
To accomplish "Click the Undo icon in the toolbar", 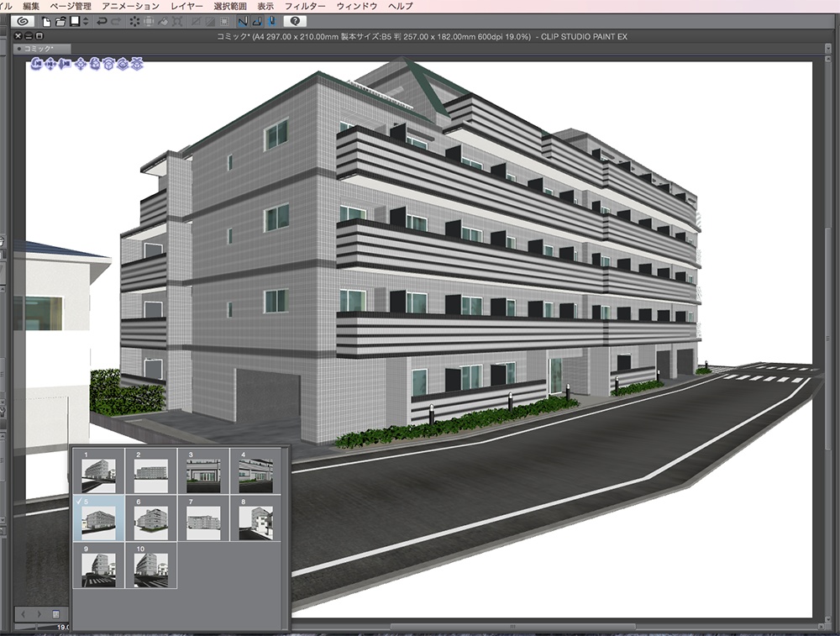I will (102, 22).
